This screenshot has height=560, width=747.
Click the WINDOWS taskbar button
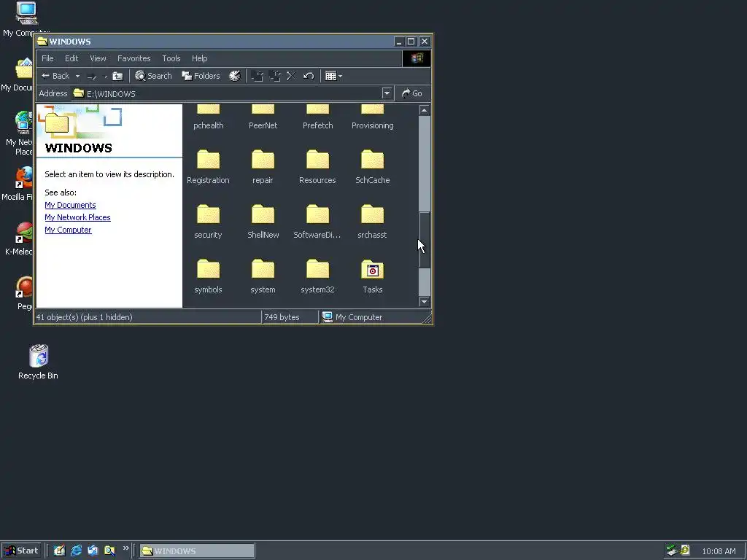click(197, 551)
